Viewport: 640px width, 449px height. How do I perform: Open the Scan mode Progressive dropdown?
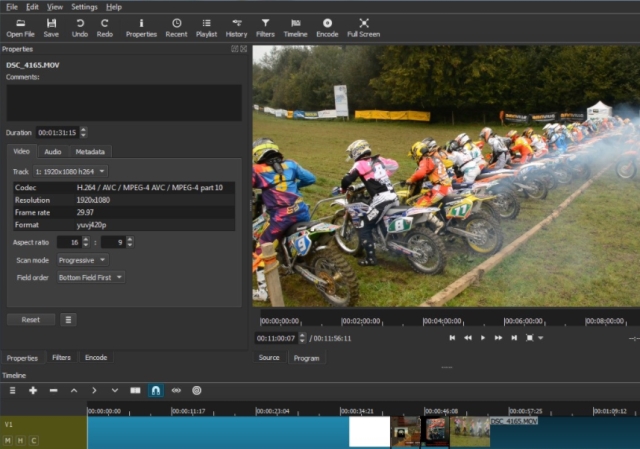[83, 260]
